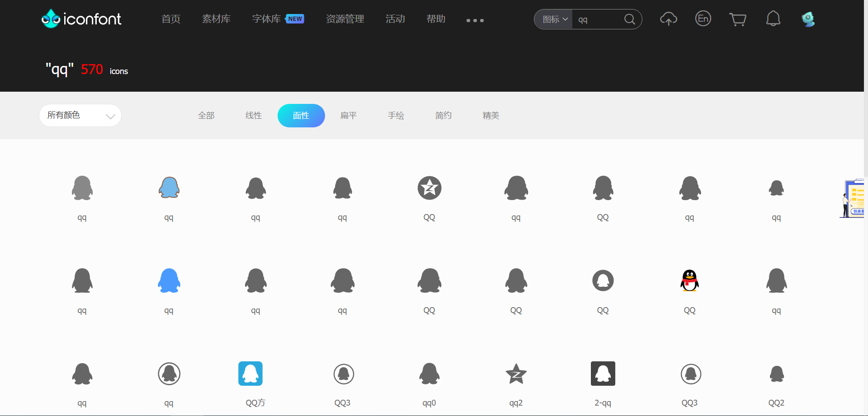Open the 资源管理 menu item
Image resolution: width=868 pixels, height=416 pixels.
pyautogui.click(x=345, y=19)
